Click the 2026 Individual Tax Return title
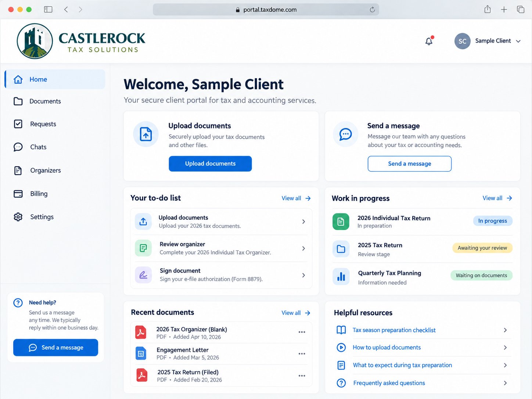The width and height of the screenshot is (532, 399). (x=394, y=218)
